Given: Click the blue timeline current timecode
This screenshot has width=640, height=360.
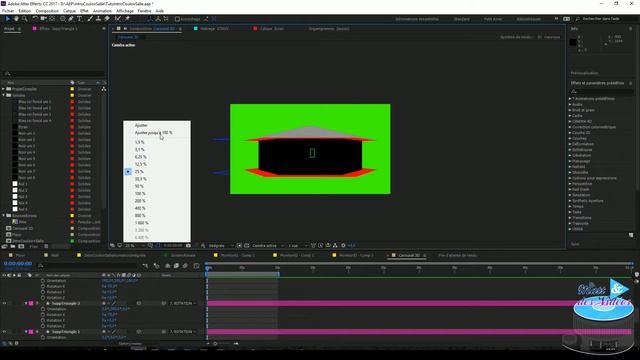Looking at the screenshot, I should point(18,264).
